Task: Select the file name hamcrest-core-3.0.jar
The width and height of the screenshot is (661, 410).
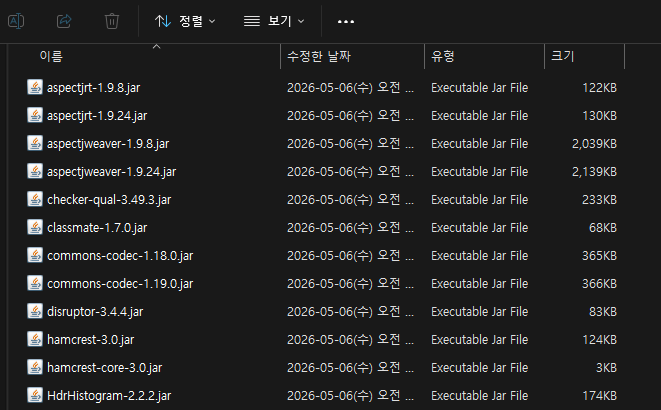Action: coord(105,368)
